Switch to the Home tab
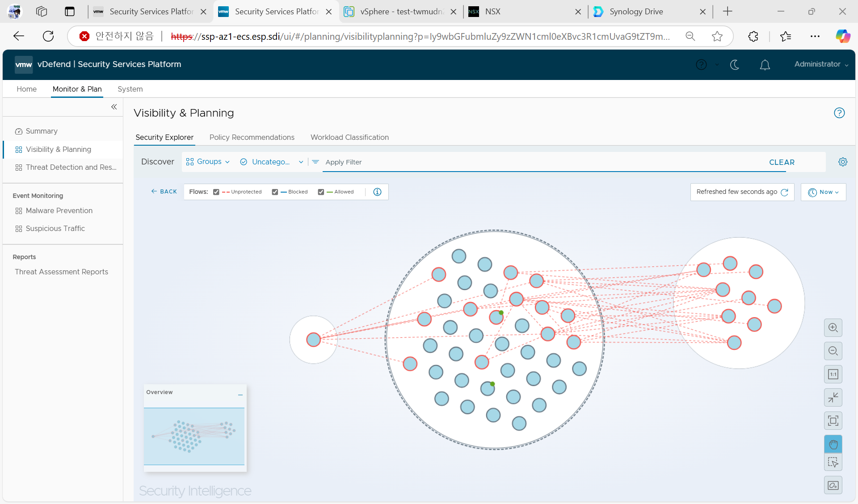The width and height of the screenshot is (858, 504). [x=27, y=89]
